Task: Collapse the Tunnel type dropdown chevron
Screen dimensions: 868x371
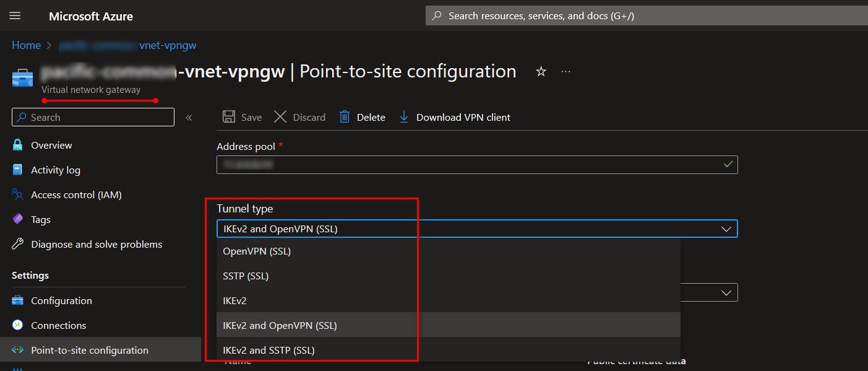Action: (726, 229)
